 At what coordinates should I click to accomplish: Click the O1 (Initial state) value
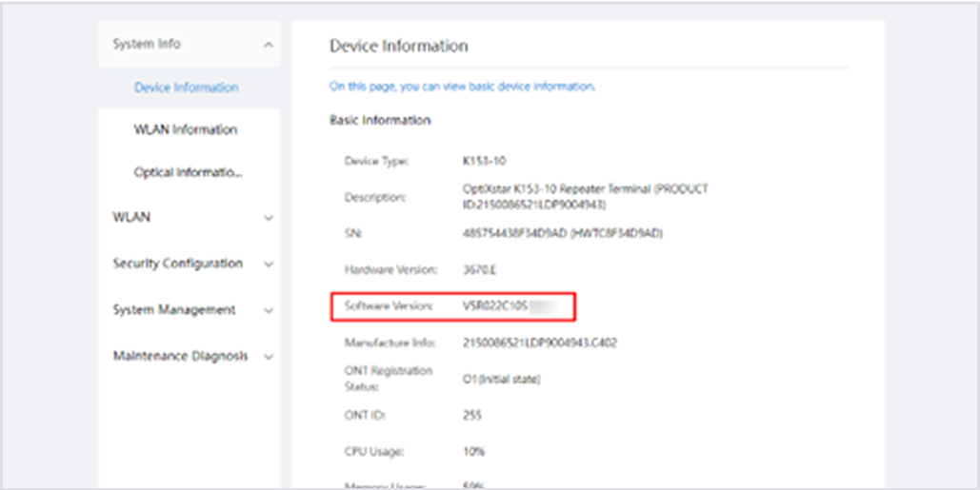tap(501, 379)
